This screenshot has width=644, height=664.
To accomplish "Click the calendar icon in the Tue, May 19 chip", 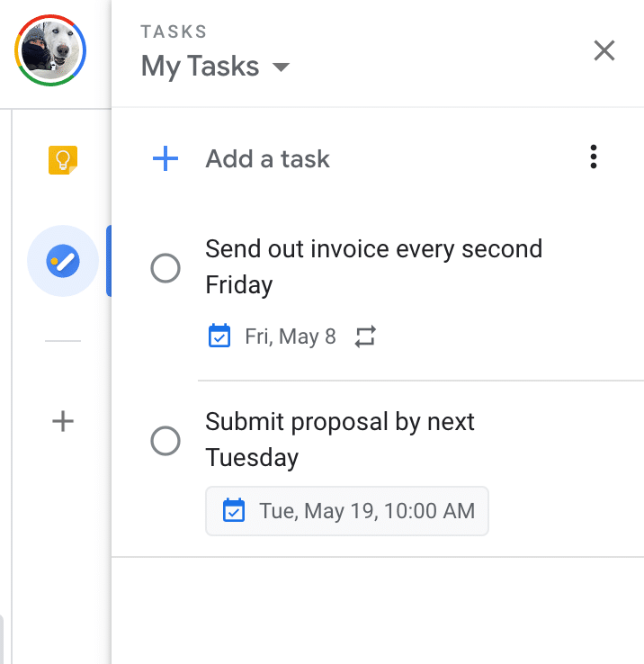I will [233, 511].
